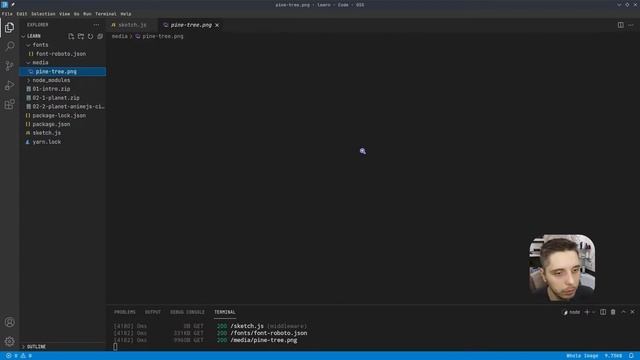Click the /media/pine-tree.png terminal log line
This screenshot has width=640, height=360.
[264, 340]
